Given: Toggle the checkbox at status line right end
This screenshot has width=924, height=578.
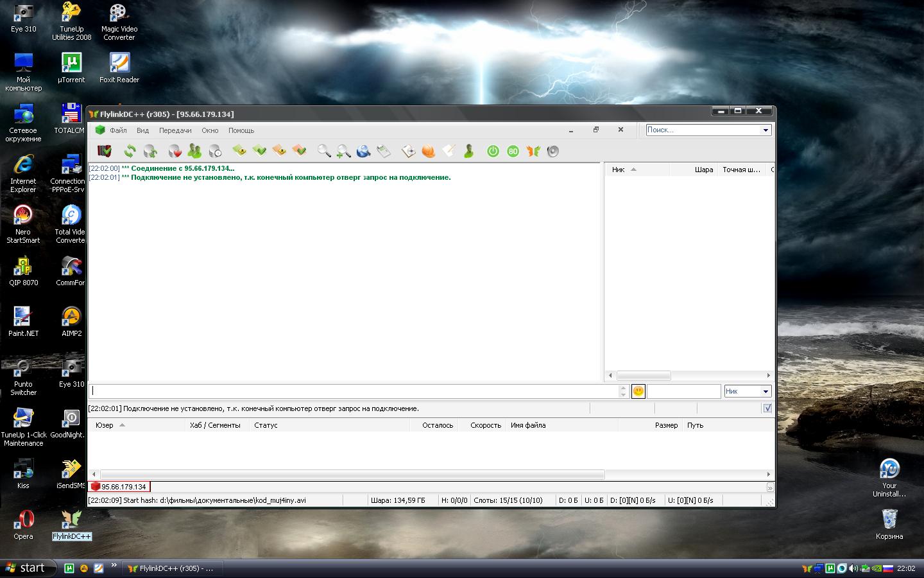Looking at the screenshot, I should (767, 408).
